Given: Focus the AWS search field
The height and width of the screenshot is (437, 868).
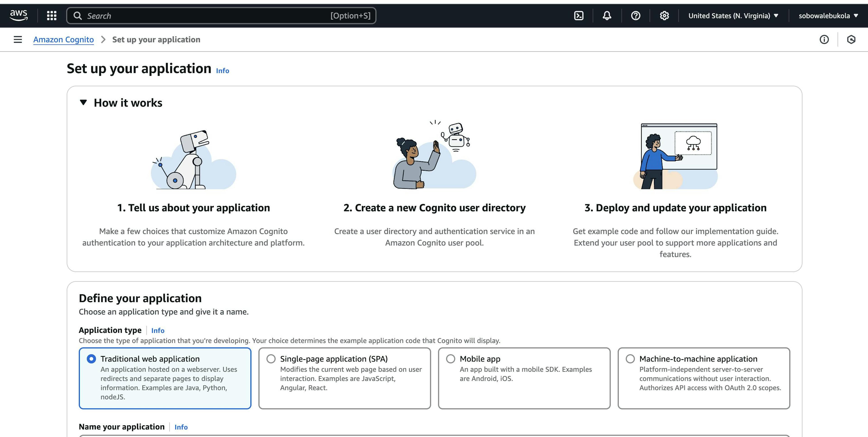Looking at the screenshot, I should [221, 16].
